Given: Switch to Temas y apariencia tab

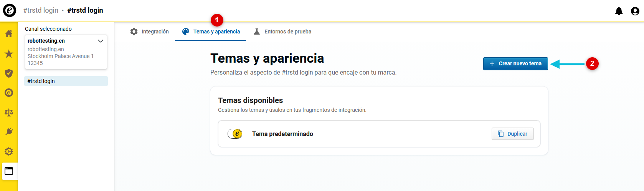Looking at the screenshot, I should 211,32.
